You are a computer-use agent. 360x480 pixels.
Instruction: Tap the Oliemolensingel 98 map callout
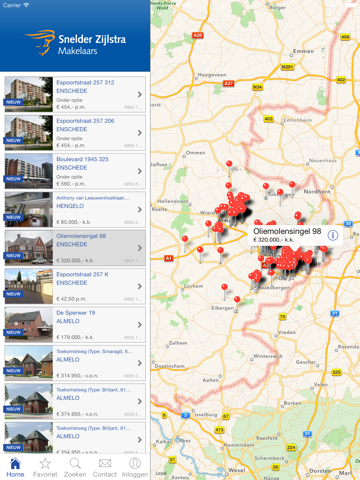[295, 235]
